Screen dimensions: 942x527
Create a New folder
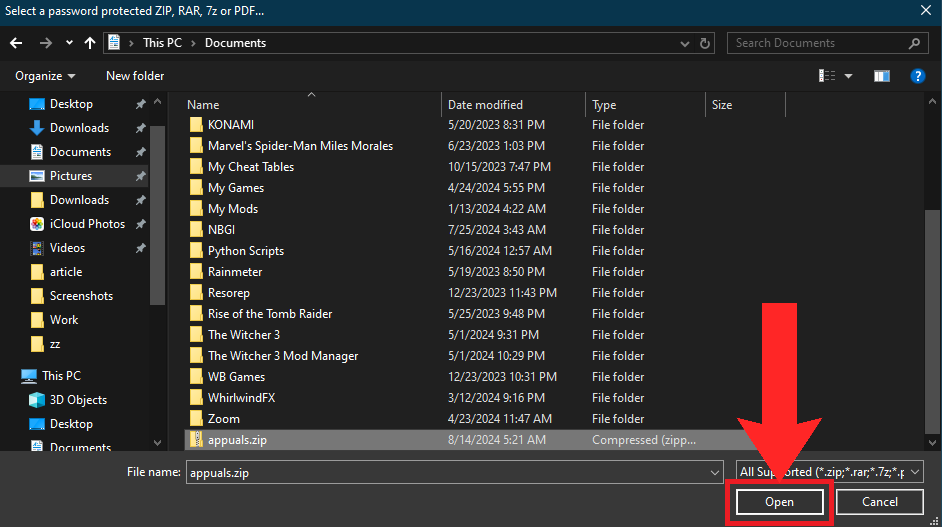coord(135,76)
